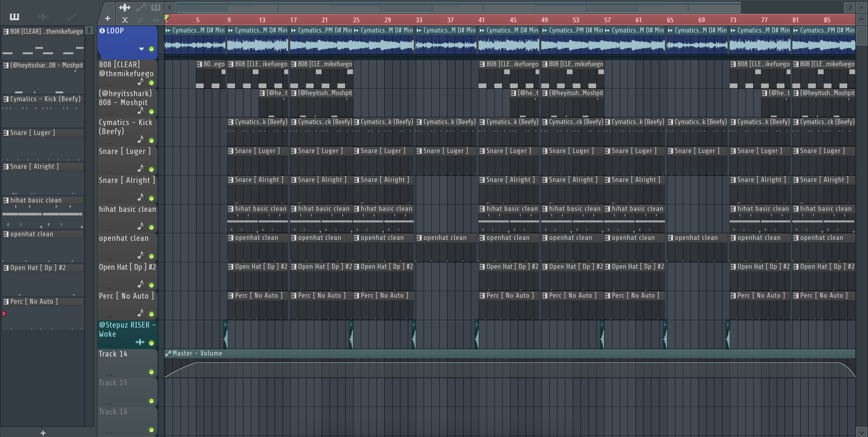Mute the Cymatics - Kick (Beefy) track

(x=152, y=140)
